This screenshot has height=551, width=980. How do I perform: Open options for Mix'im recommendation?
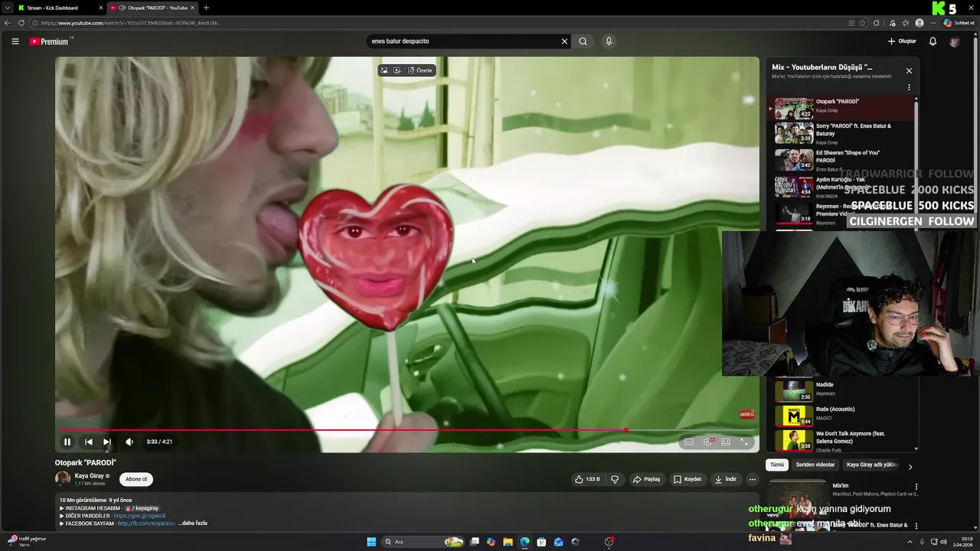916,487
